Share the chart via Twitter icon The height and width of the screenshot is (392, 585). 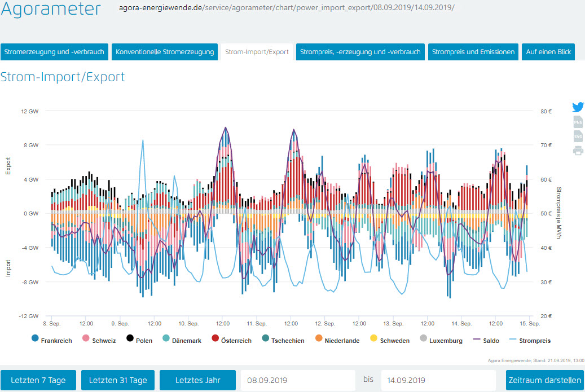(578, 107)
